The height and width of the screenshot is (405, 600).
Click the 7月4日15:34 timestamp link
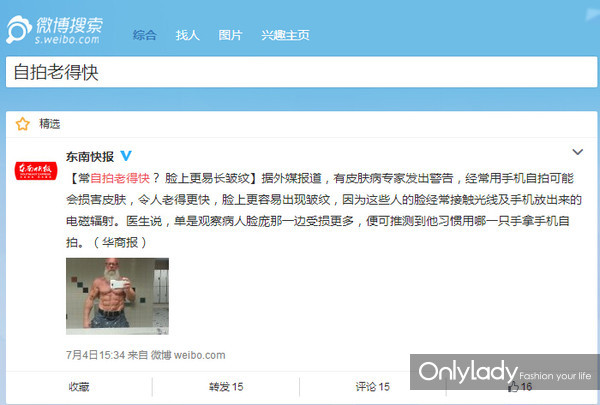pos(95,355)
